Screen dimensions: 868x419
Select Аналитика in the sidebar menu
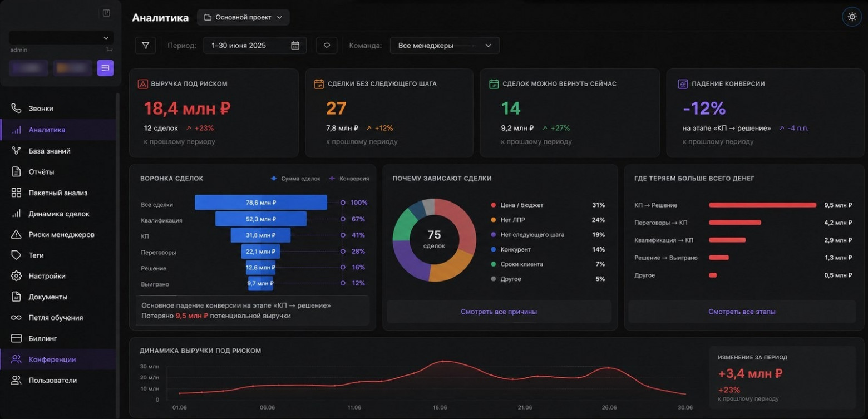coord(58,130)
